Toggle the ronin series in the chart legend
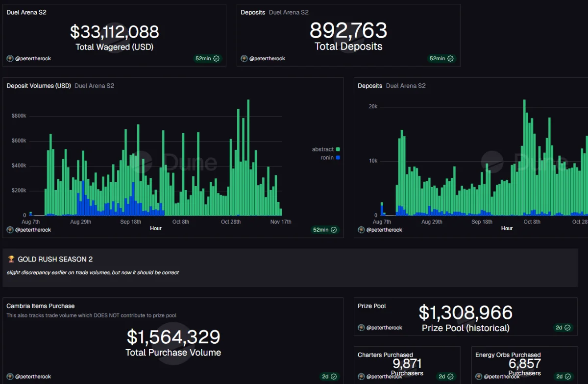 click(x=327, y=158)
